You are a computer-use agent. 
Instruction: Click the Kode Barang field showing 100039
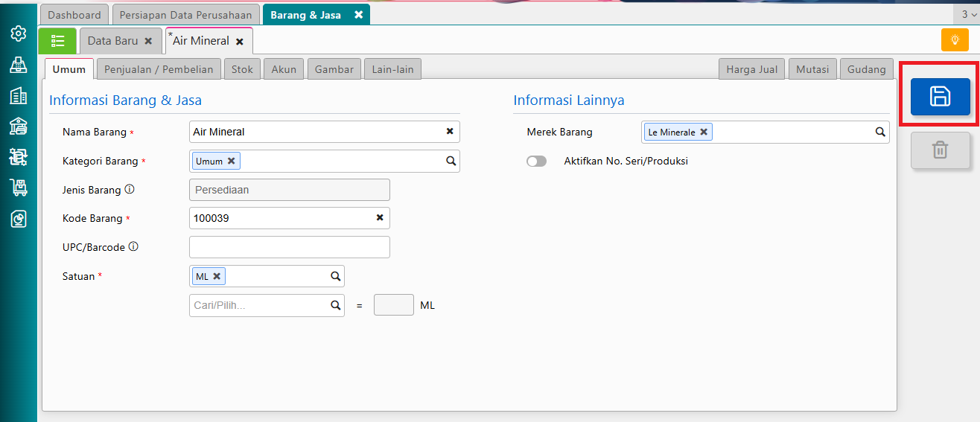pos(290,218)
